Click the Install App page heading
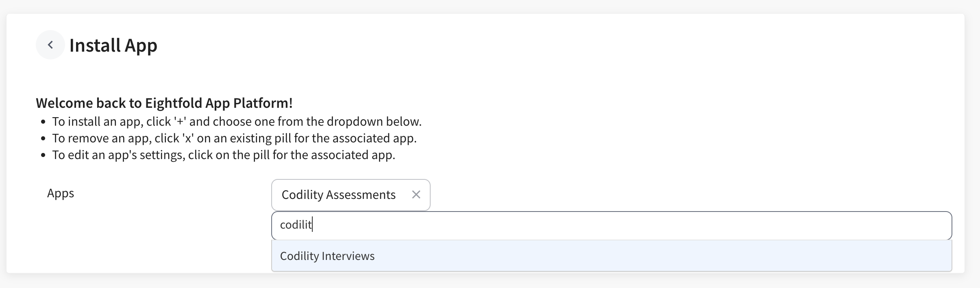Image resolution: width=980 pixels, height=288 pixels. 113,45
